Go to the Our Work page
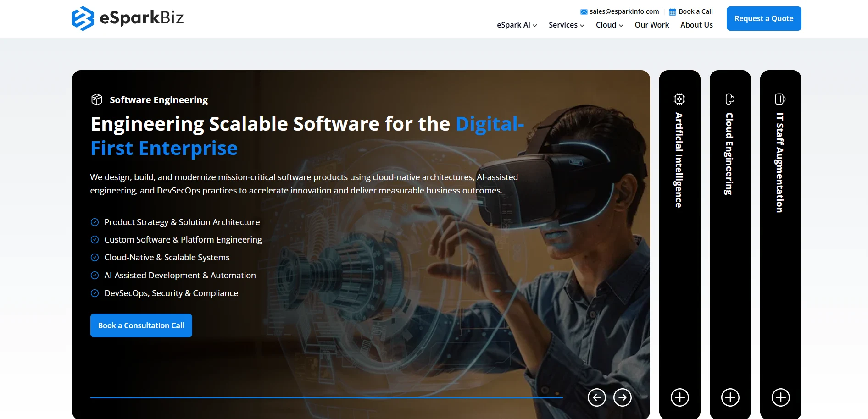868x419 pixels. pos(652,25)
